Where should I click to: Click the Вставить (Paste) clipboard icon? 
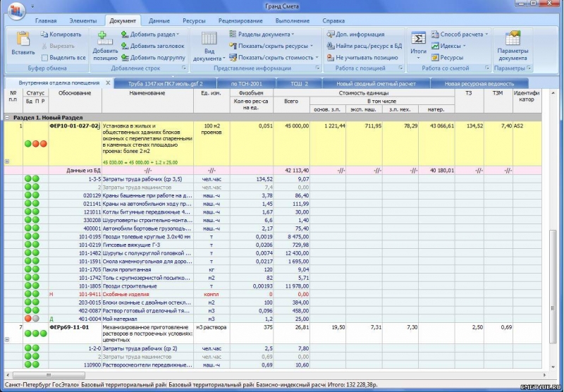pyautogui.click(x=23, y=39)
